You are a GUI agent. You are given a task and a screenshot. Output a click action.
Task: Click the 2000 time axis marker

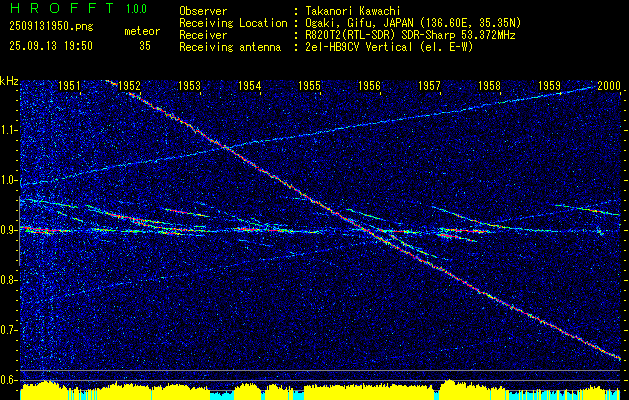[609, 85]
